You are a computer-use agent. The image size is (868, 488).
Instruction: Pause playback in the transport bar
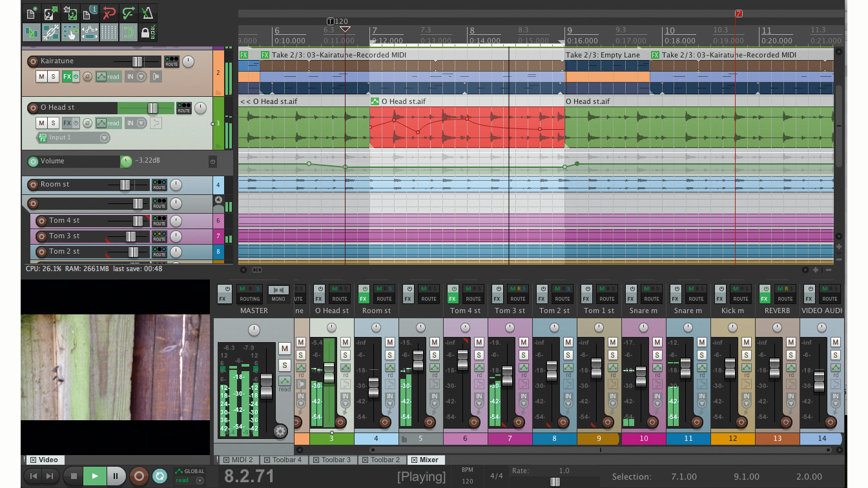click(x=116, y=476)
